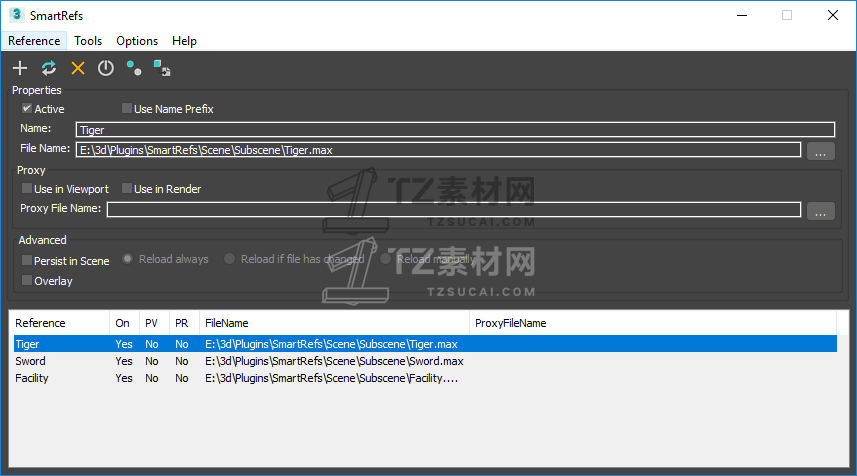The height and width of the screenshot is (476, 857).
Task: Select the Facility reference row
Action: click(425, 378)
